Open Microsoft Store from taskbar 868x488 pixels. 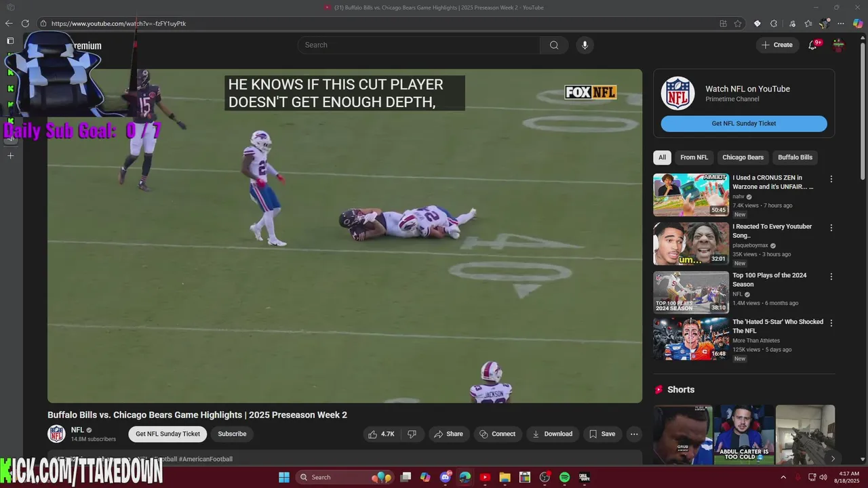point(524,477)
